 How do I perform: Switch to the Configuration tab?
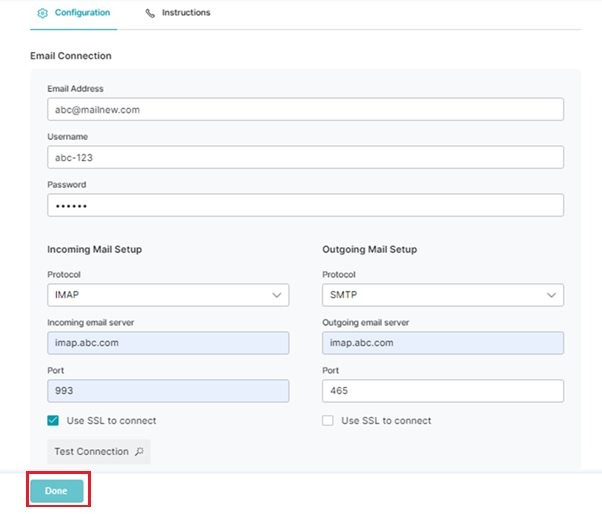point(74,13)
